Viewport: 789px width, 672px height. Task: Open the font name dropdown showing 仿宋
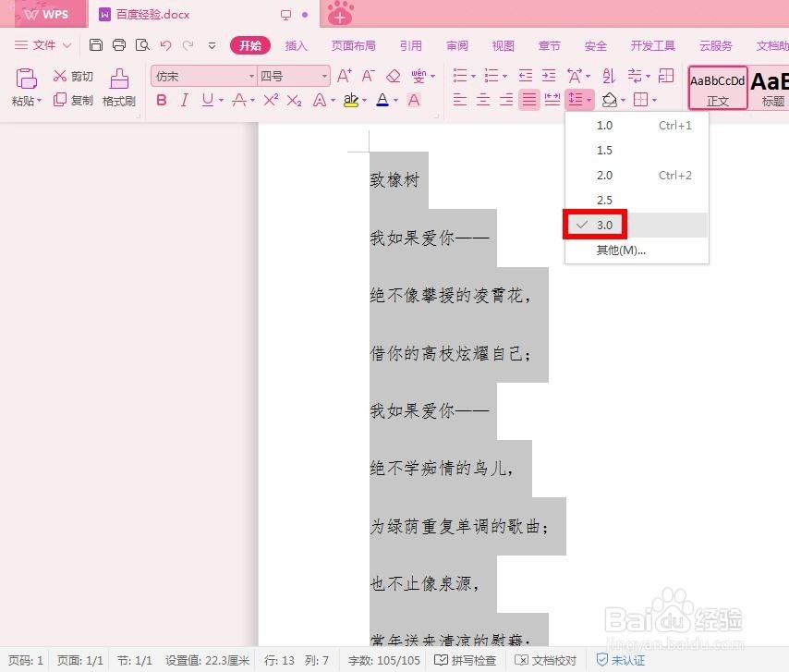point(250,76)
